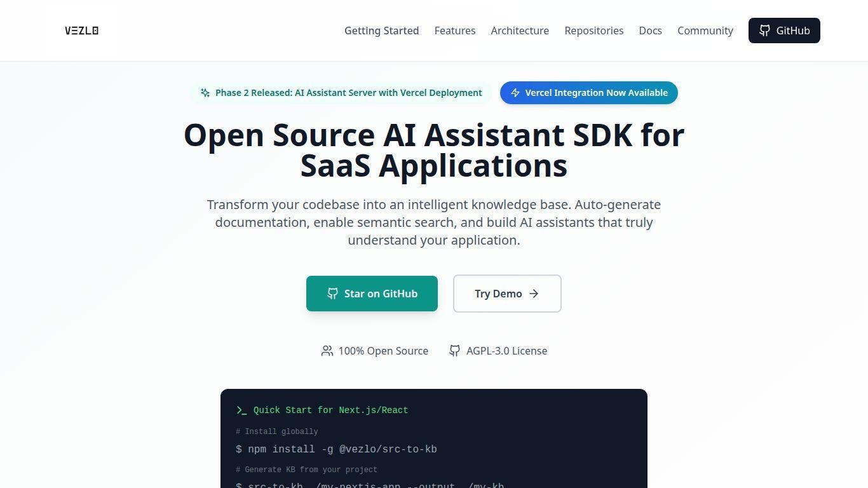Click the lightning bolt icon in Vercel badge
The image size is (868, 488).
click(515, 93)
